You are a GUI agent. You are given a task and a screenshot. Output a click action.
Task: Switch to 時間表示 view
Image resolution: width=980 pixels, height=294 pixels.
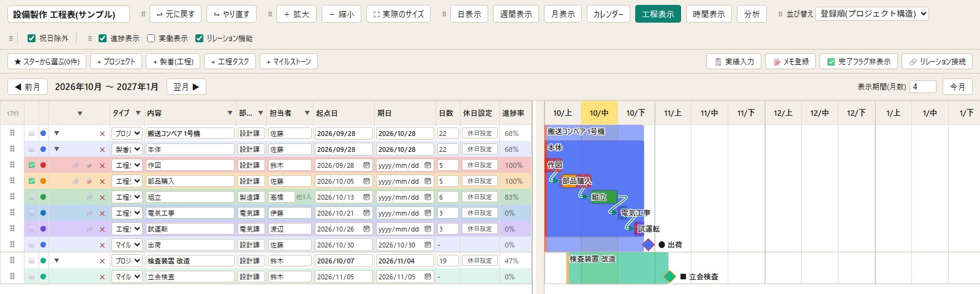tap(709, 14)
